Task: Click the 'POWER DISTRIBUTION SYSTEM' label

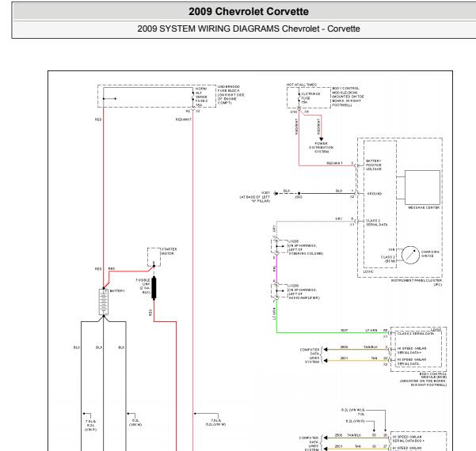Action: coord(322,147)
